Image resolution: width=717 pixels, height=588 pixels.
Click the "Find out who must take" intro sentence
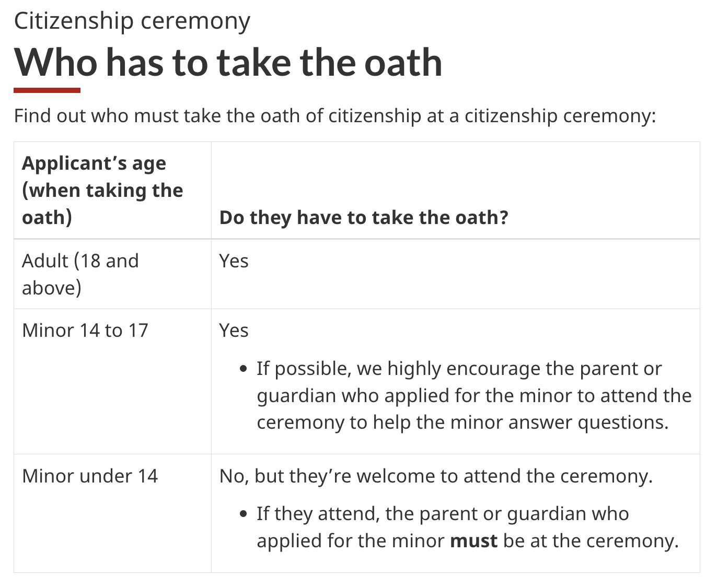click(x=334, y=115)
